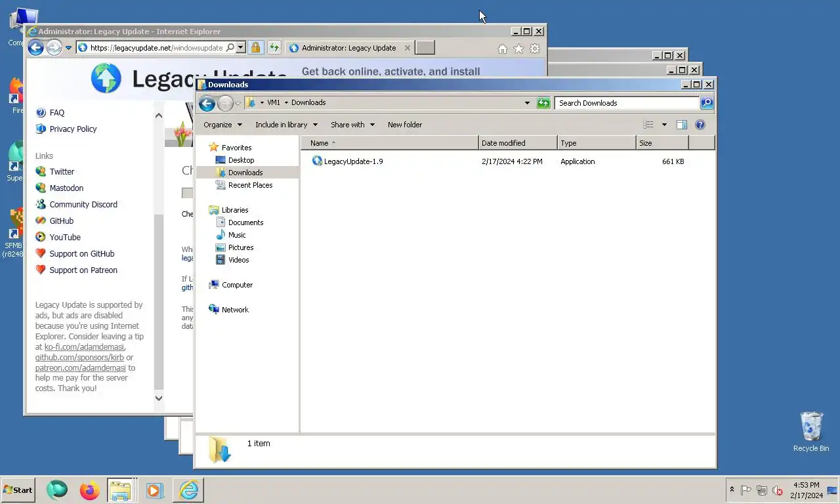Click network tray icon
840x504 pixels.
tap(762, 490)
